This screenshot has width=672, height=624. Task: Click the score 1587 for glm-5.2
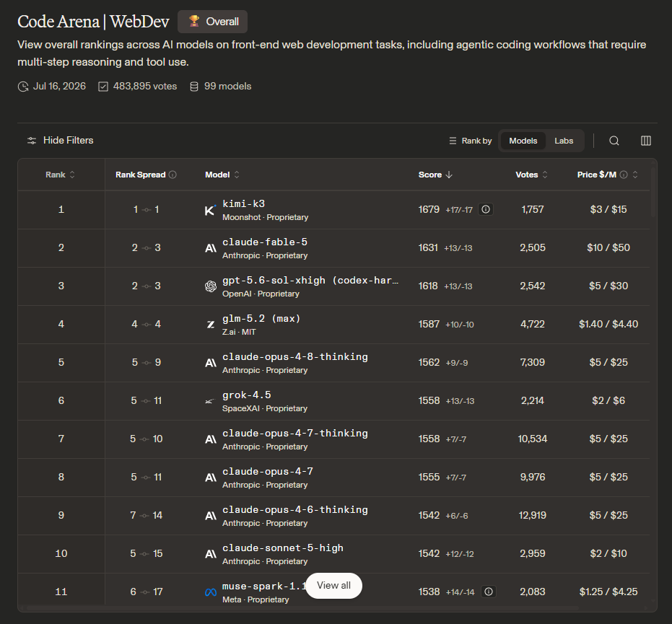[429, 324]
